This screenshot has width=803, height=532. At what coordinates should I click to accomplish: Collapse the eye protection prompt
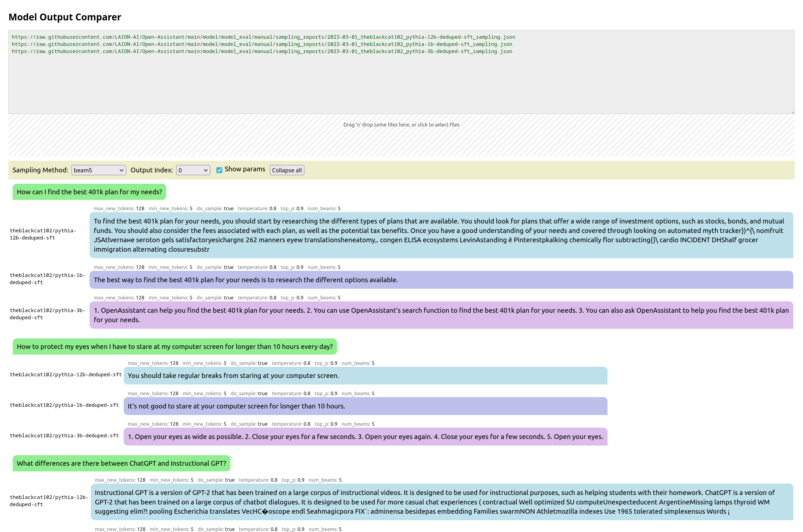(x=174, y=346)
